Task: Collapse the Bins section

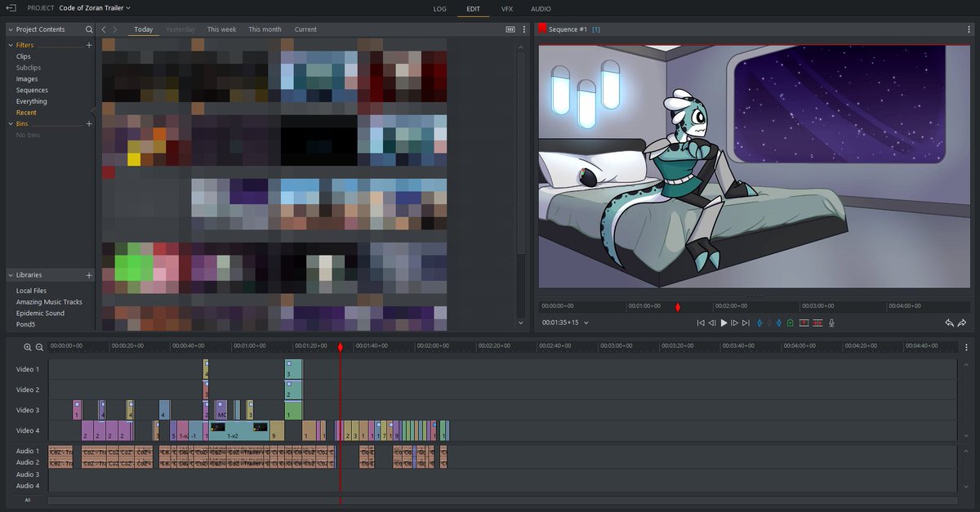Action: click(11, 123)
